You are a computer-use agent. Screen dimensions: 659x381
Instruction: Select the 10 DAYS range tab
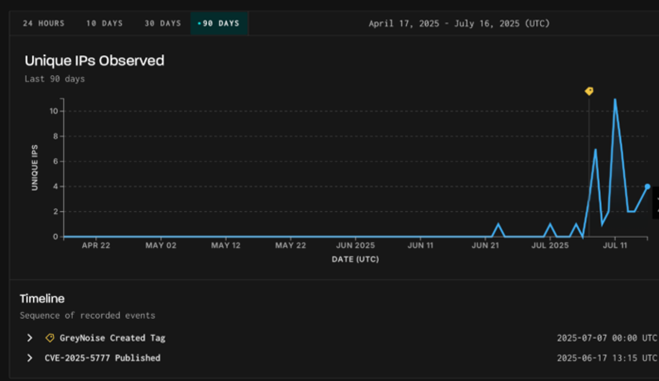pyautogui.click(x=104, y=24)
